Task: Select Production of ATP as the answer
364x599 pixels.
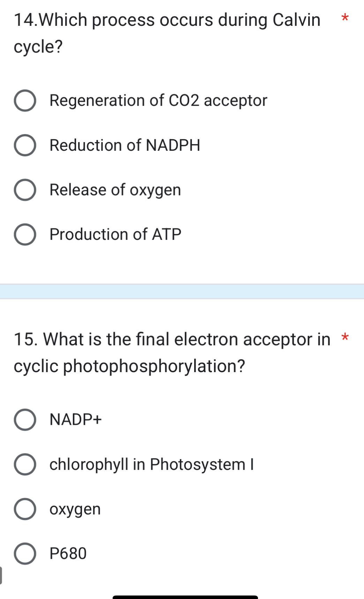Action: tap(25, 234)
